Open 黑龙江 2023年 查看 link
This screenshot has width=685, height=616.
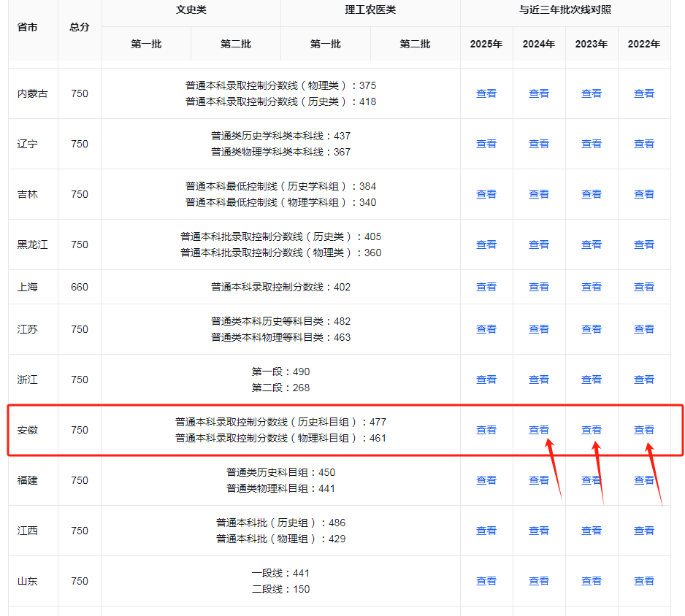coord(592,245)
